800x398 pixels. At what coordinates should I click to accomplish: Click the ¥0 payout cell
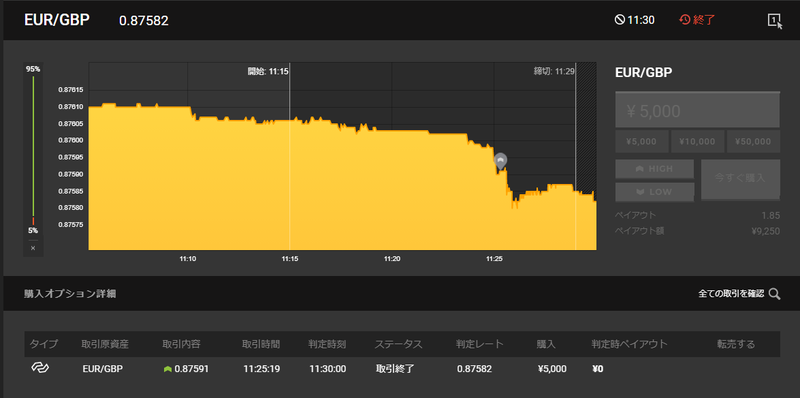597,368
